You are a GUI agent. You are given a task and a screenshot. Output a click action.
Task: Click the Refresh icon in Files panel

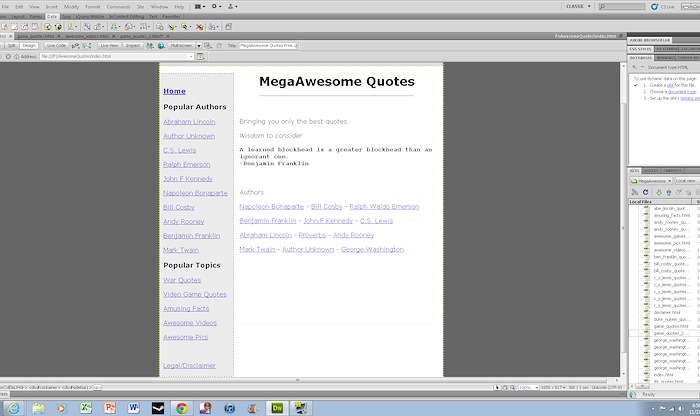point(646,192)
